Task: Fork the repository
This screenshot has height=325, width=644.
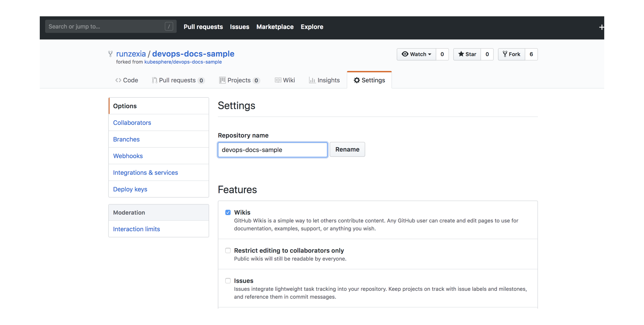Action: [512, 54]
